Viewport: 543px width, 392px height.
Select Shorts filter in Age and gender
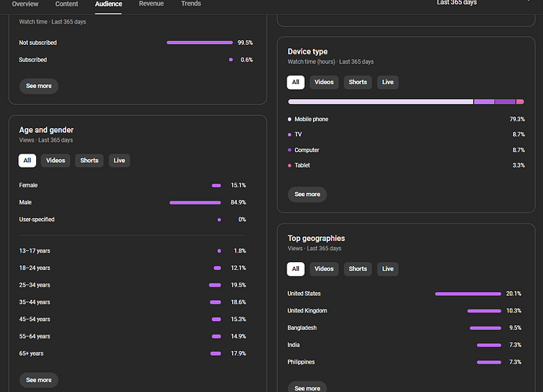tap(90, 161)
